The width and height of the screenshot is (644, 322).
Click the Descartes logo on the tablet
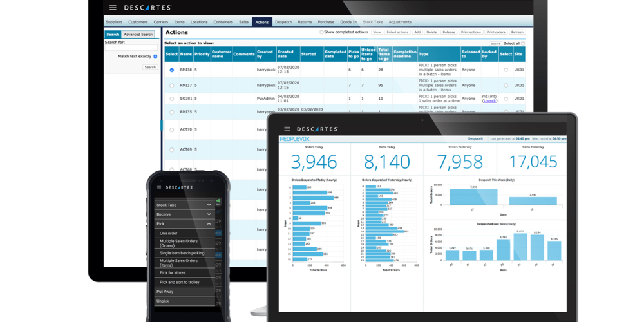pyautogui.click(x=317, y=129)
